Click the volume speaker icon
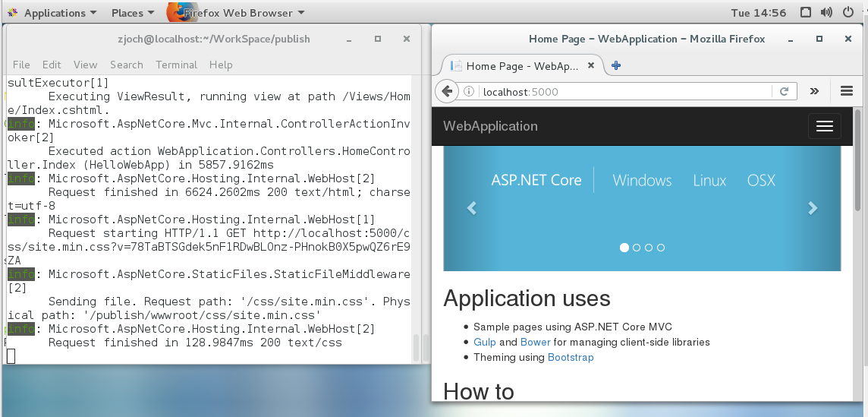 tap(826, 12)
